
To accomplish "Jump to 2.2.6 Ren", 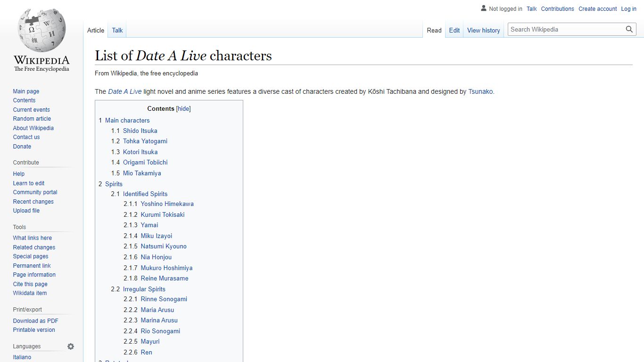I will pos(138,352).
